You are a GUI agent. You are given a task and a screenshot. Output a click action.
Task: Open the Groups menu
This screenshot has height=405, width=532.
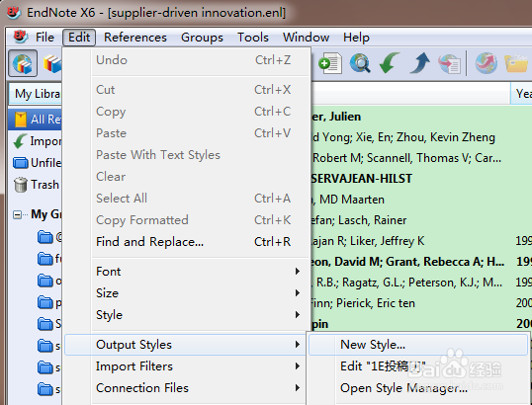tap(202, 37)
